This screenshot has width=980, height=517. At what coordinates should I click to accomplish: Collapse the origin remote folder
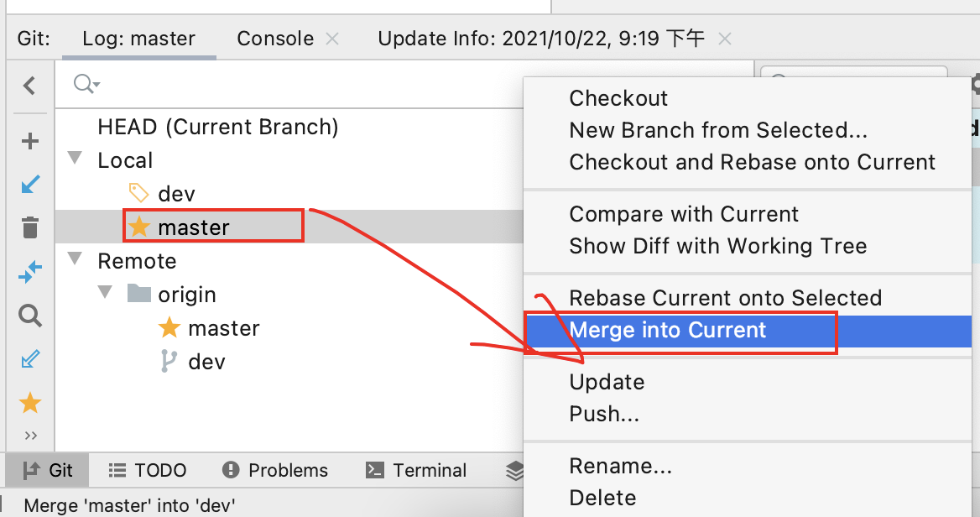[106, 293]
